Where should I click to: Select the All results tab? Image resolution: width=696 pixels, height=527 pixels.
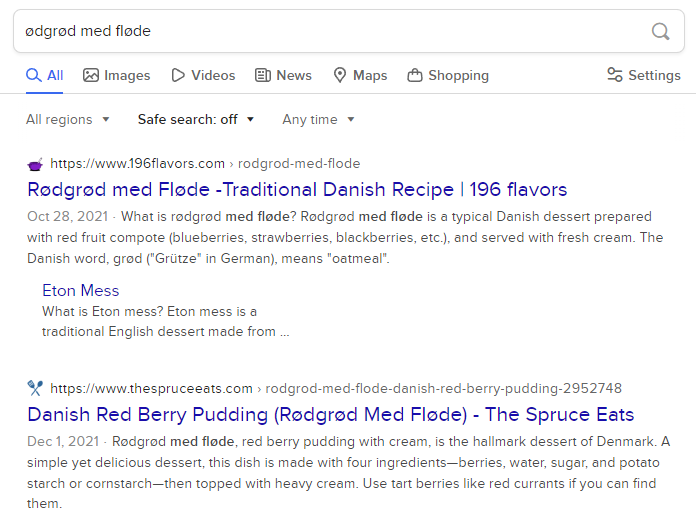click(x=45, y=75)
